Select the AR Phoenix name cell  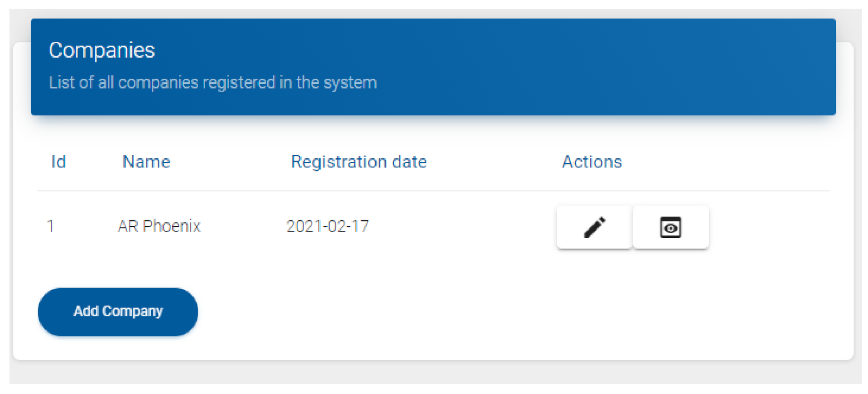coord(159,226)
